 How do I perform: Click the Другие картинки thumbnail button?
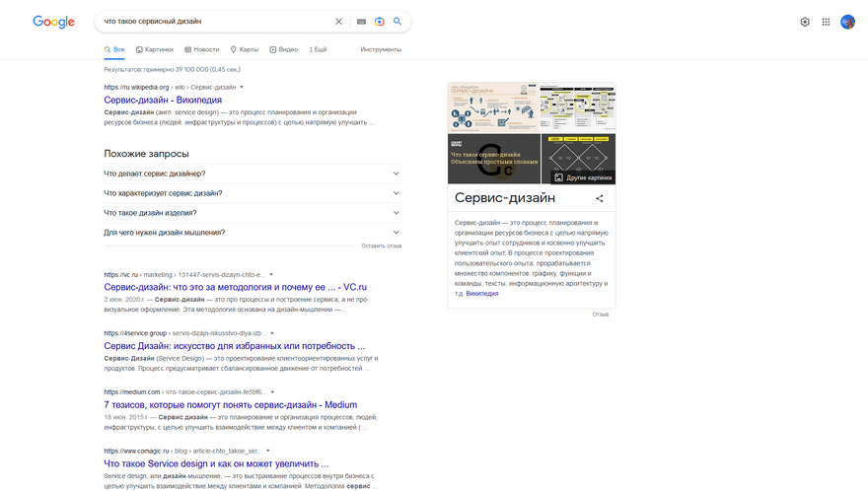[x=583, y=177]
